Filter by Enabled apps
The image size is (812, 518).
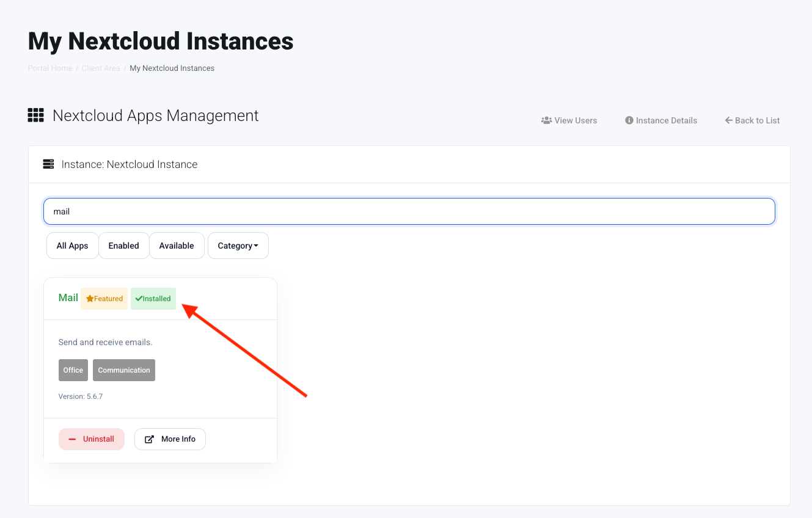point(124,246)
